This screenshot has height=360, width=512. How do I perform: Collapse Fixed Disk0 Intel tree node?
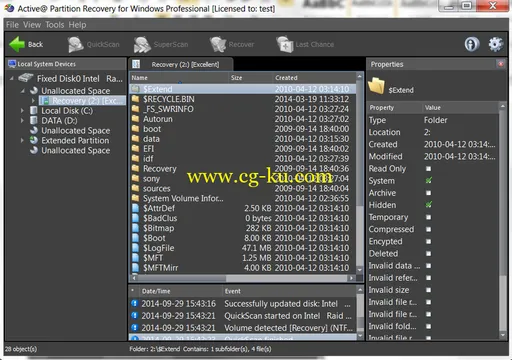point(12,79)
